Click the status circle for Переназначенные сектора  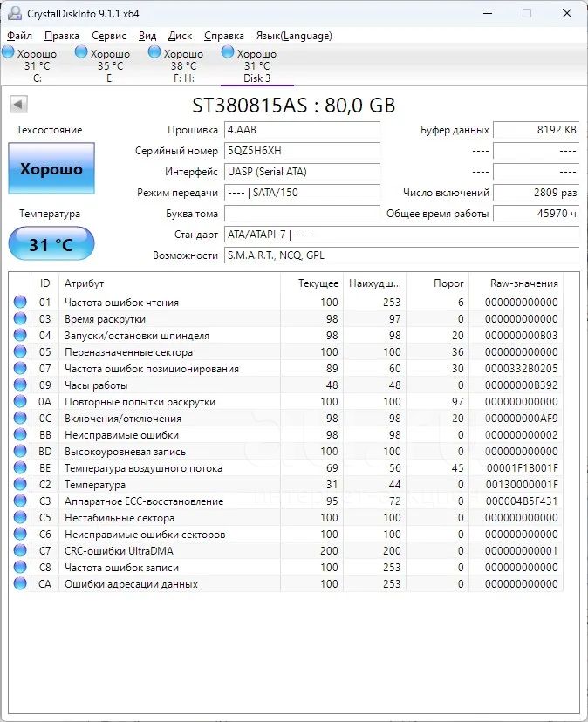tap(20, 351)
